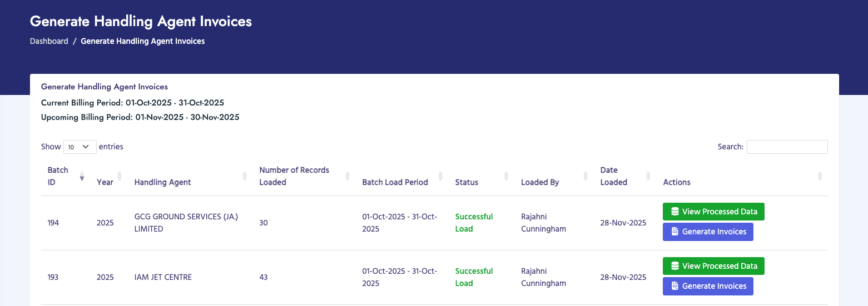Click 28-Nov-2025 date in batch 194 row
The height and width of the screenshot is (306, 868).
623,223
